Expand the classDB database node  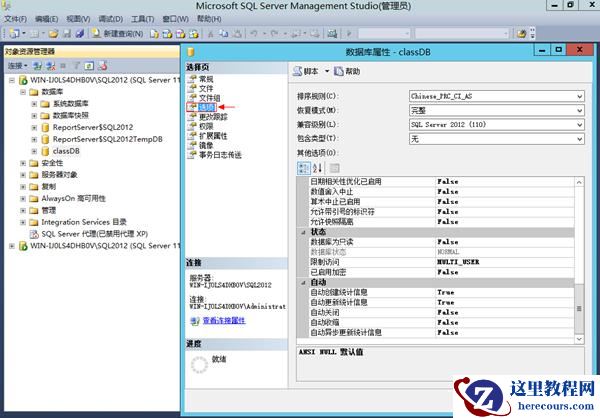[34, 151]
